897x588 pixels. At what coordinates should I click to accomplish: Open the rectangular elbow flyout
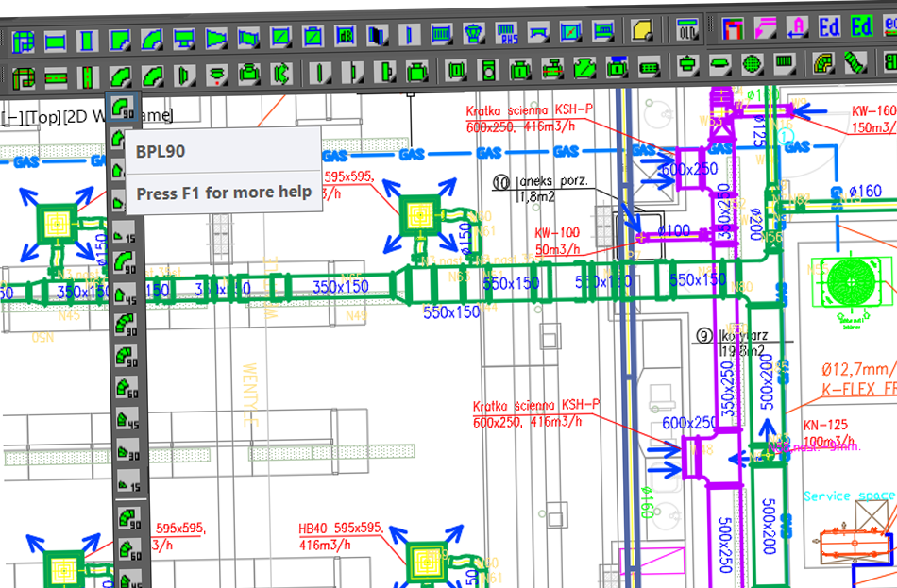[x=120, y=41]
